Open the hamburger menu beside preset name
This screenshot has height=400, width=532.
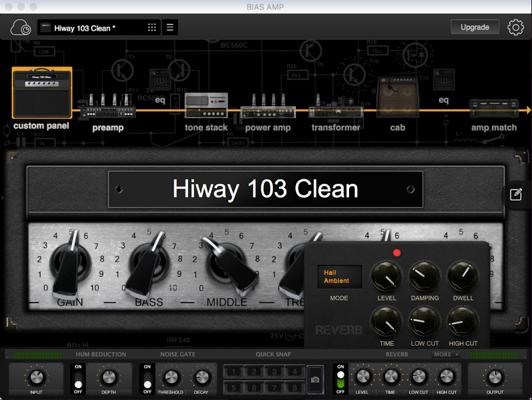169,27
